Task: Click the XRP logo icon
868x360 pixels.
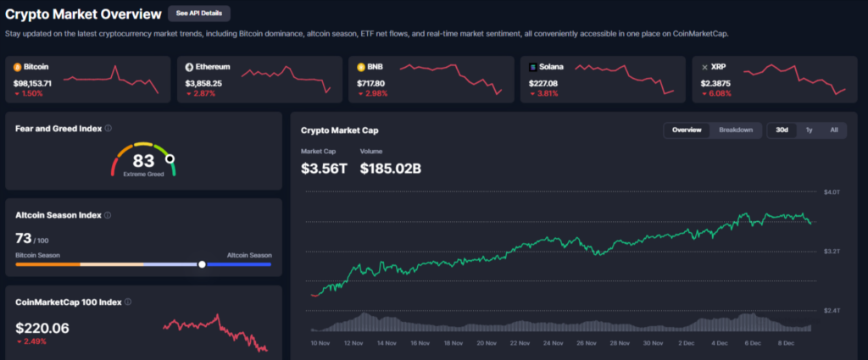Action: [703, 66]
